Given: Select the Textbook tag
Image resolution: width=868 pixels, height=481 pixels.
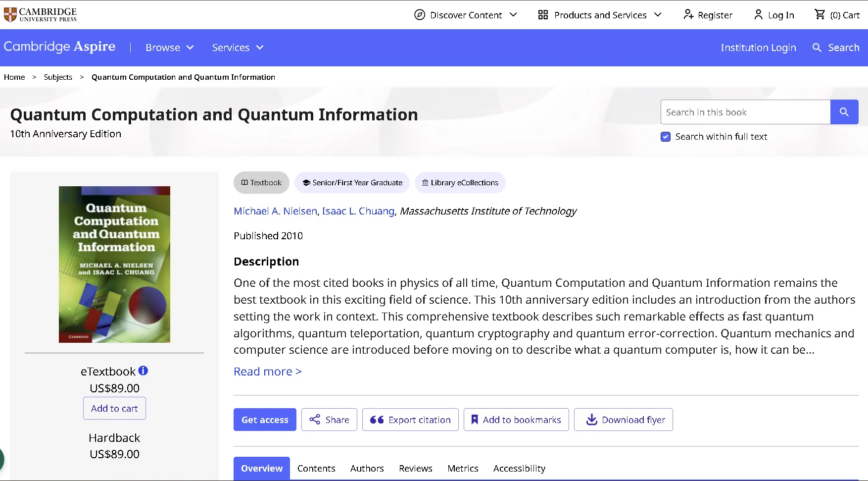Looking at the screenshot, I should coord(261,182).
